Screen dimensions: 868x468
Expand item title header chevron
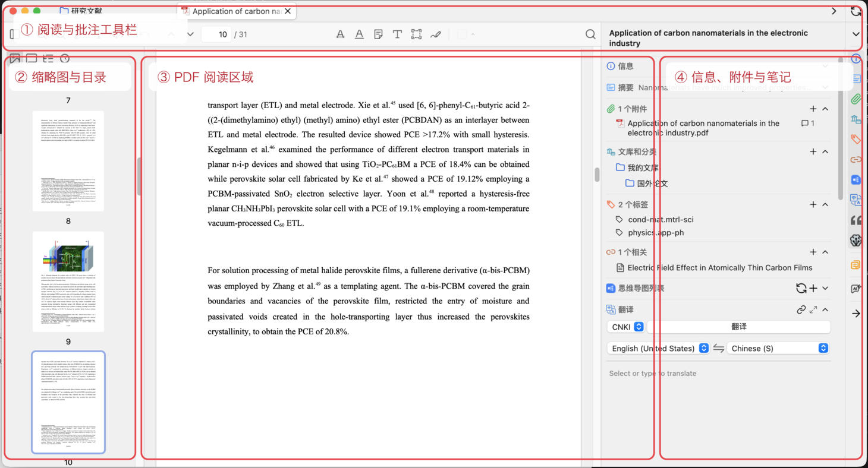(x=856, y=34)
